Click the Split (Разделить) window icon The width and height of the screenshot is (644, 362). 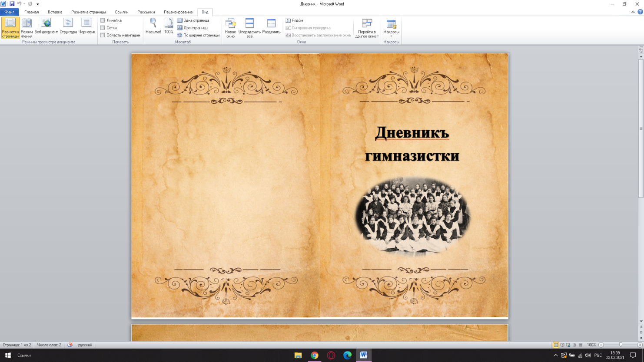coord(271,26)
